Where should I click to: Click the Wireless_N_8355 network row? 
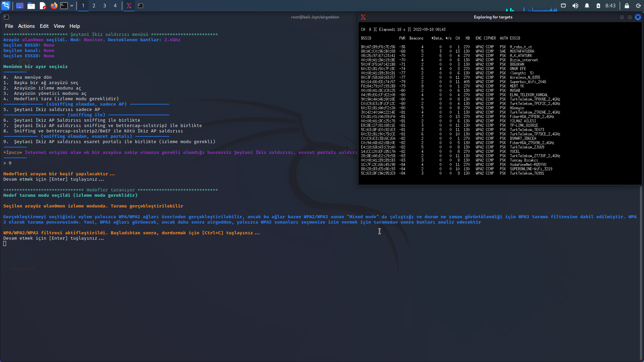[450, 77]
